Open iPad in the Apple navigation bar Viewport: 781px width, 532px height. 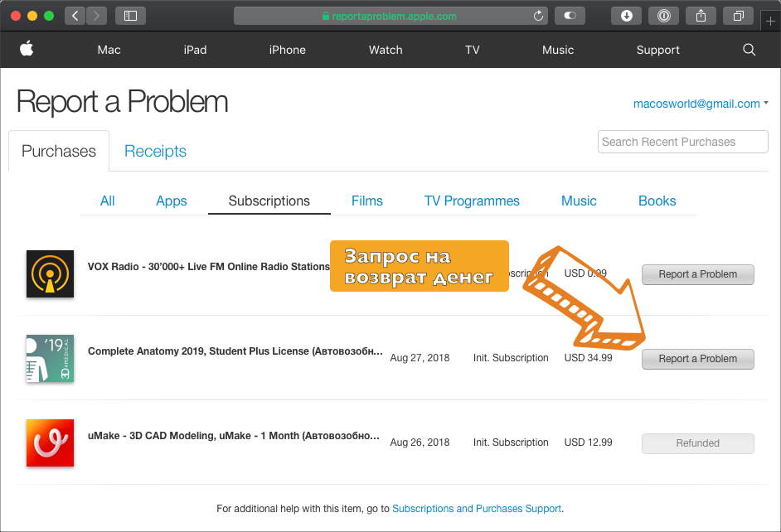click(x=195, y=50)
